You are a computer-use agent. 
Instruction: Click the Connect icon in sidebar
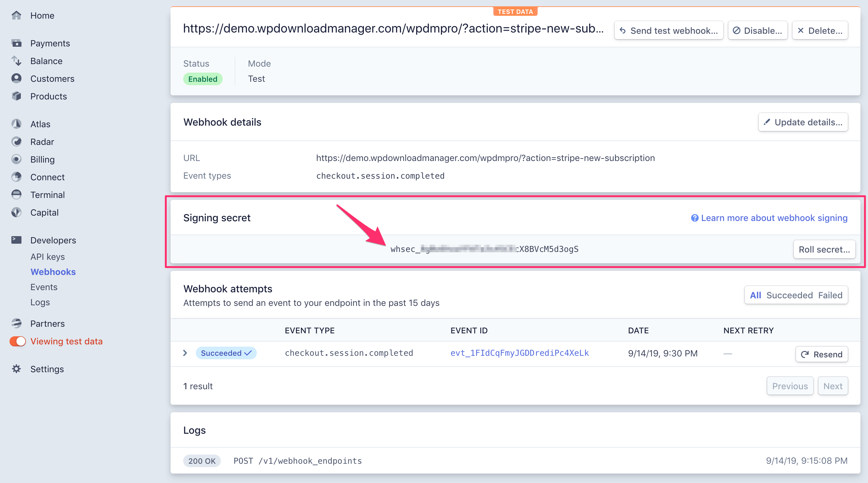click(x=16, y=177)
